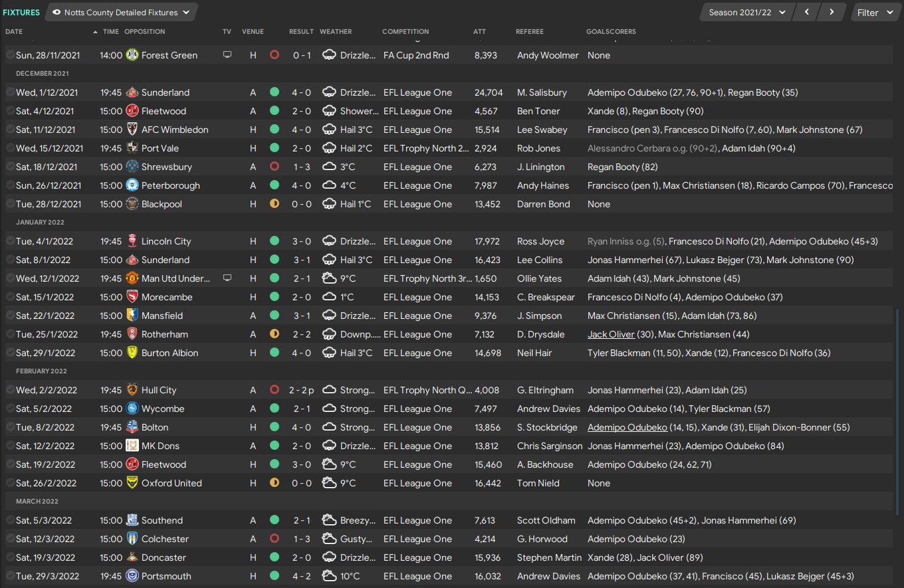Click Shrewsbury club badge
This screenshot has width=904, height=588.
(132, 167)
